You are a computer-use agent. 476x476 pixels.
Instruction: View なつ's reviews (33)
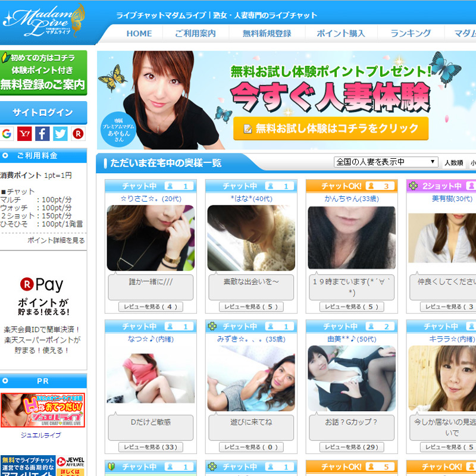(x=151, y=447)
